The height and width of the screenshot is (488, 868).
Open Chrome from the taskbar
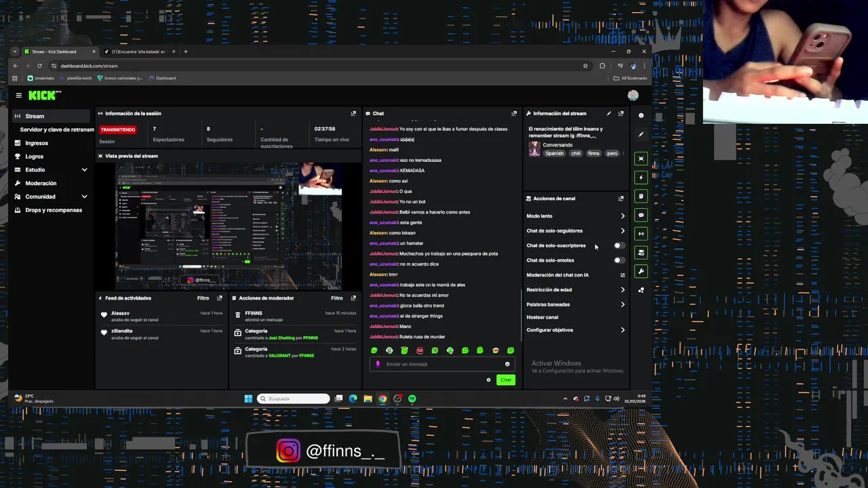(382, 399)
